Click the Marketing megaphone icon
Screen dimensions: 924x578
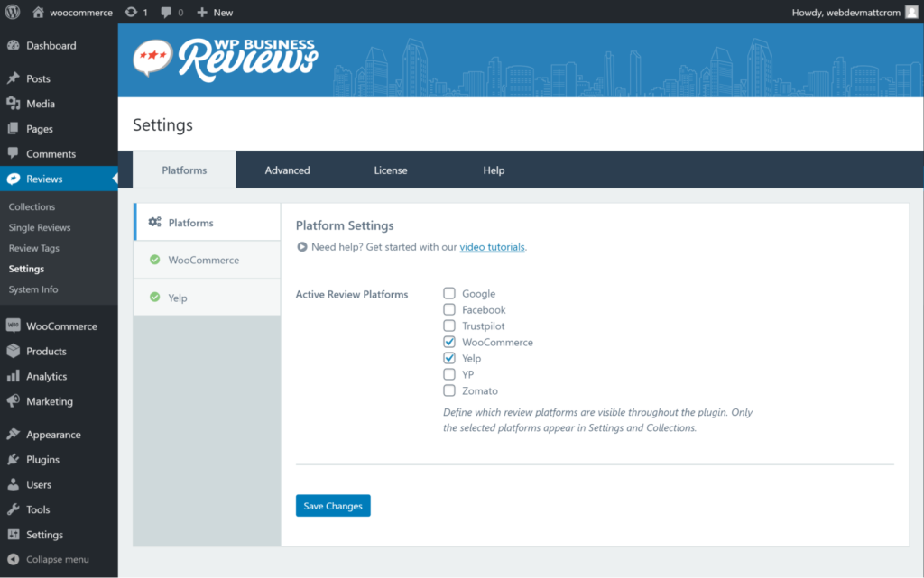coord(14,401)
